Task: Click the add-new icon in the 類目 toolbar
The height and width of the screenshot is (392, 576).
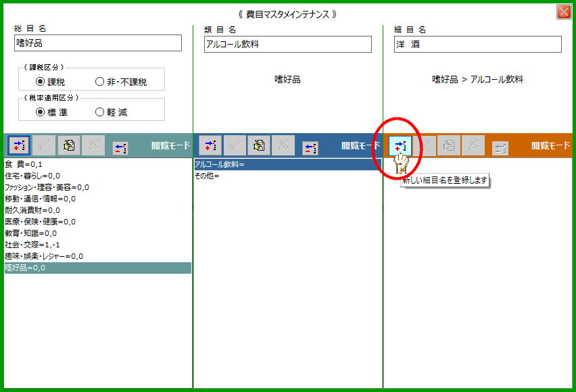Action: [210, 145]
